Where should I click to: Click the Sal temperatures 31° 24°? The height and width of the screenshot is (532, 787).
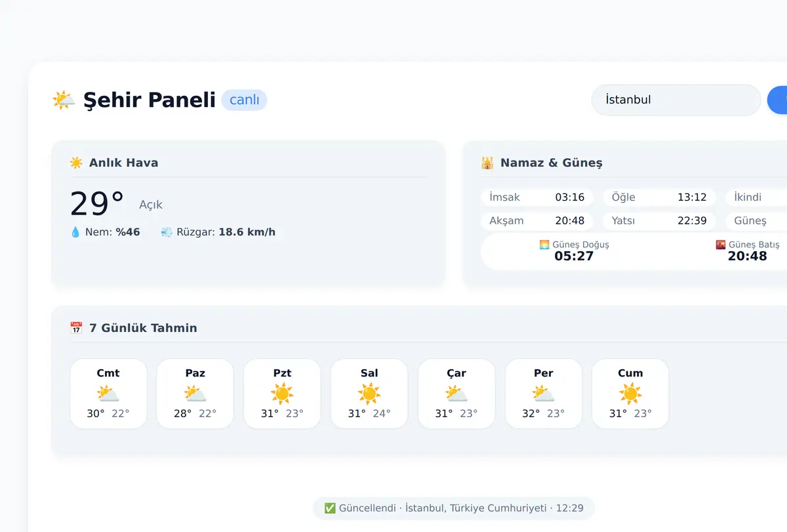coord(369,414)
